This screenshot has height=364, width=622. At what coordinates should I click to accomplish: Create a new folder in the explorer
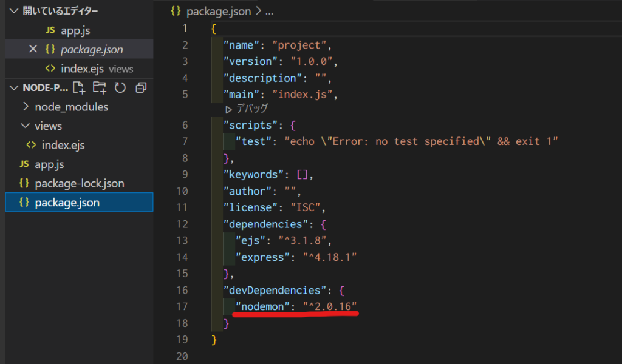point(99,87)
